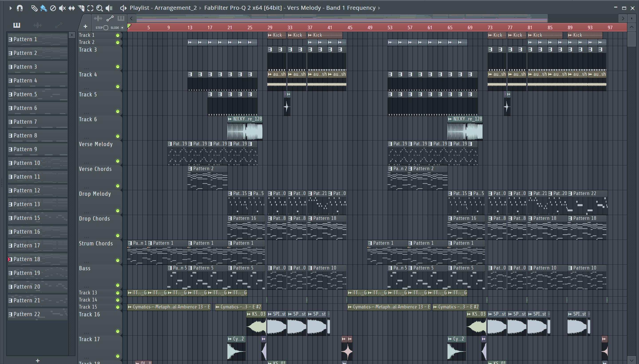This screenshot has width=639, height=364.
Task: Show pattern clips in picker panel
Action: point(17,25)
